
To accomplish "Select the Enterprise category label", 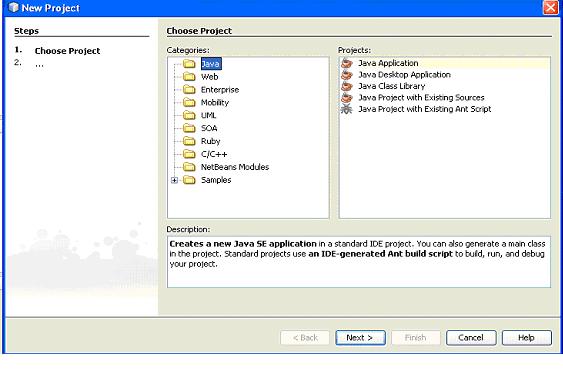I will (220, 90).
